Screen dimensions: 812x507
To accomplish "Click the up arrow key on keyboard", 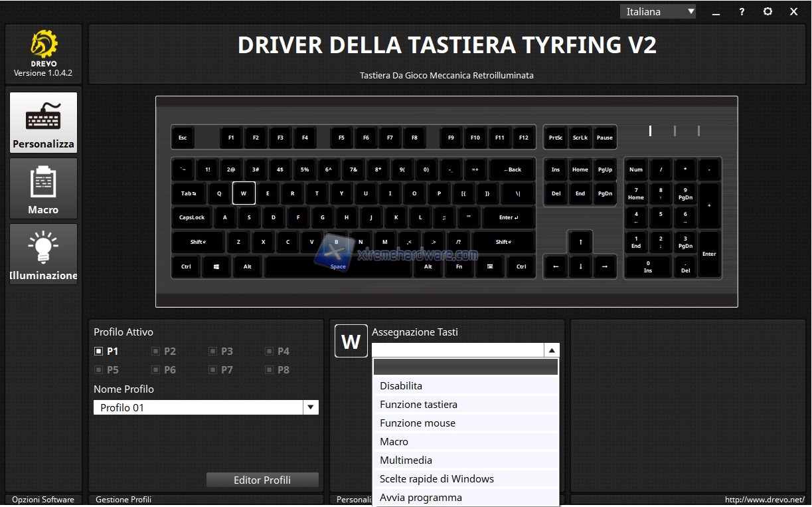I will 580,242.
